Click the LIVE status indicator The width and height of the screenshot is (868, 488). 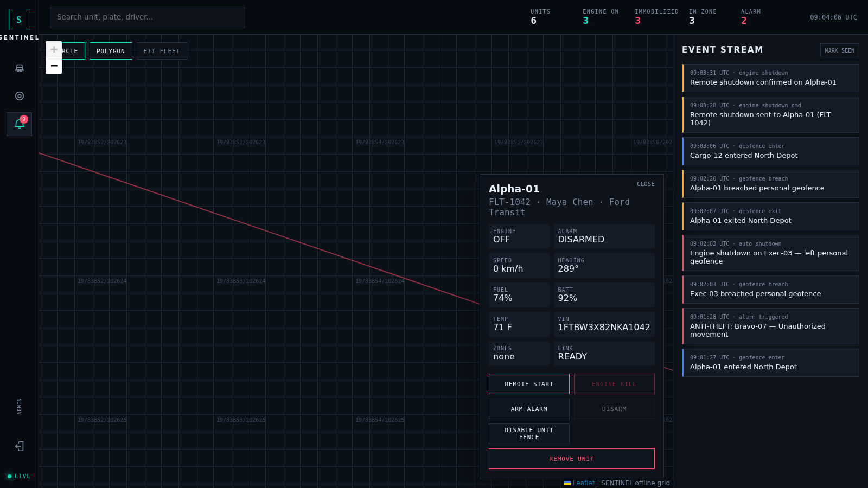point(19,477)
